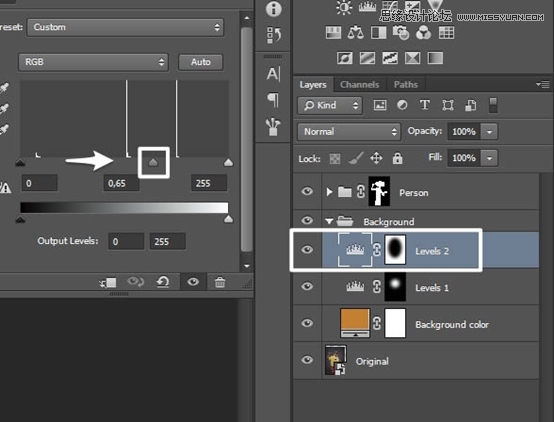Add a Black & White adjustment
Image resolution: width=554 pixels, height=422 pixels.
(378, 33)
